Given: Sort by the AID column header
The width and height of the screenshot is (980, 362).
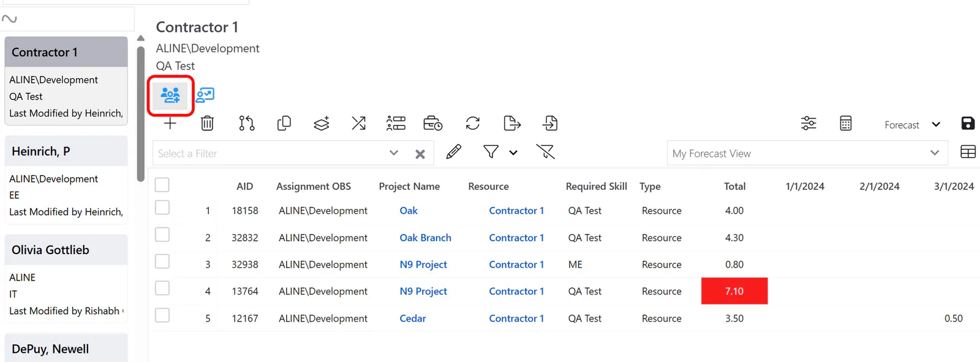Looking at the screenshot, I should click(x=245, y=186).
